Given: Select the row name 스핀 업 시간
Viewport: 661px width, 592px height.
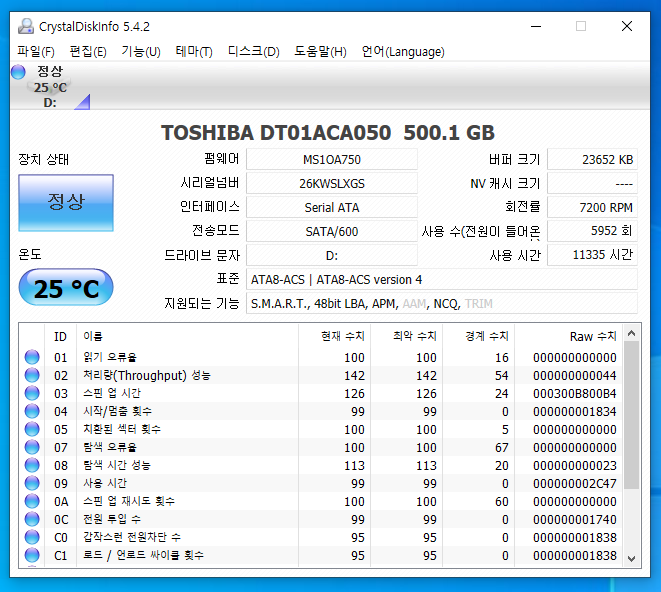Looking at the screenshot, I should 112,393.
